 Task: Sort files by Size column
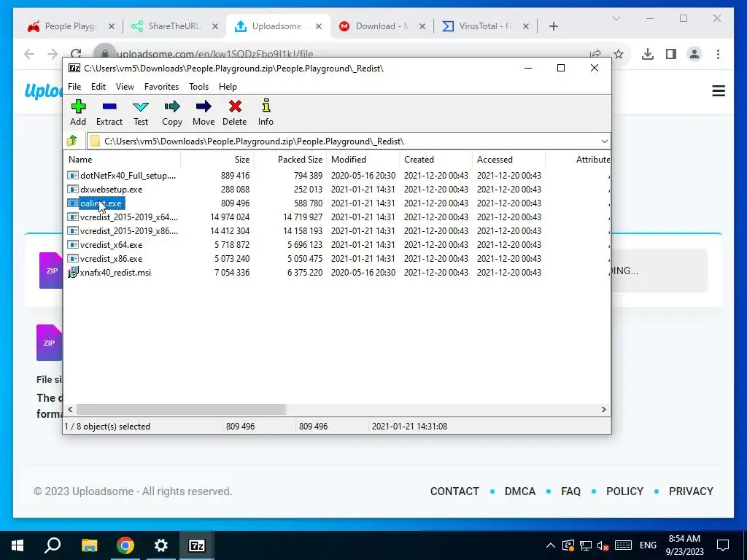[217, 160]
